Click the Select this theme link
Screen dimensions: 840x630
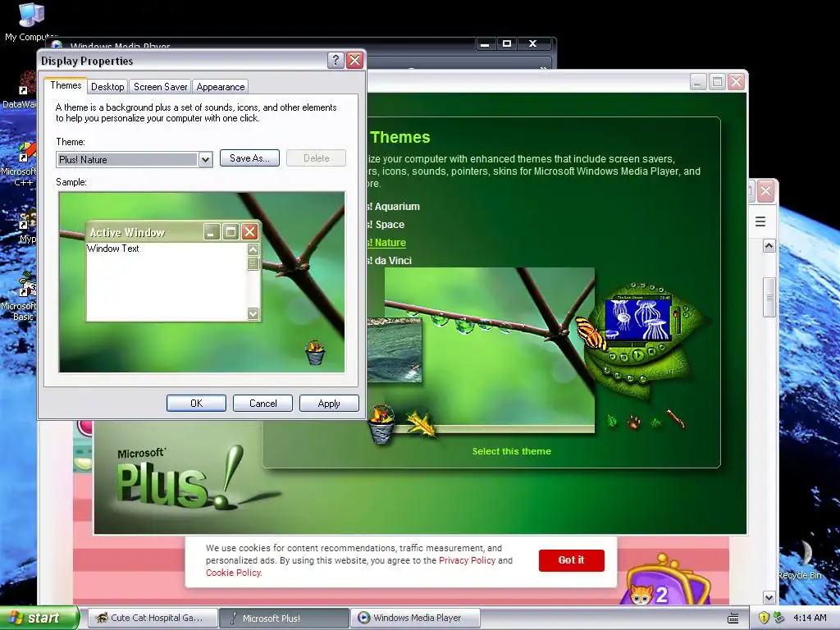point(512,451)
